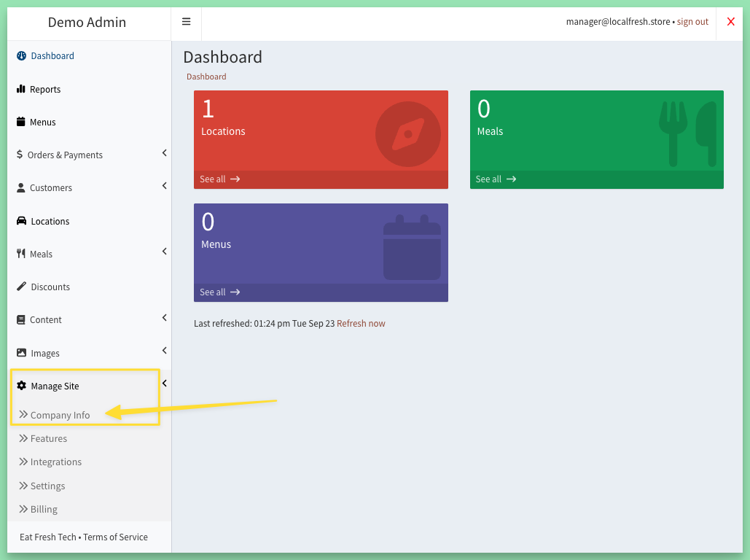Expand the Content submenu chevron
This screenshot has height=560, width=750.
tap(165, 318)
